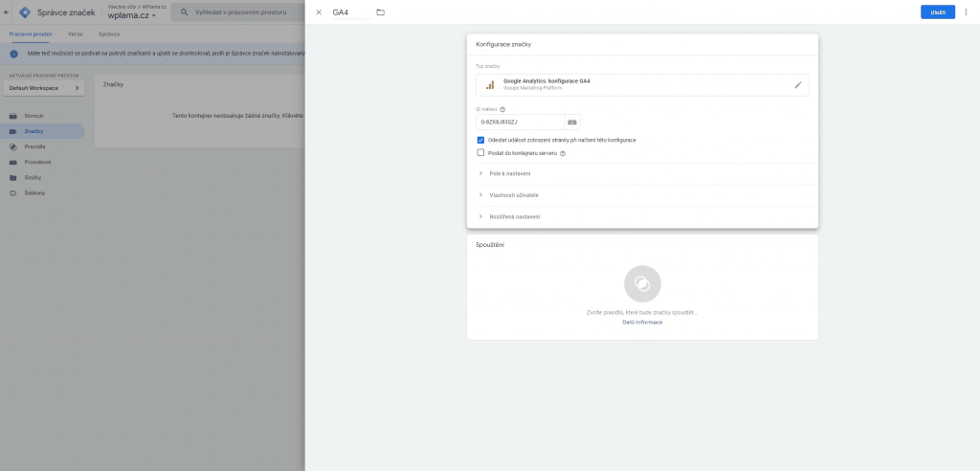980x471 pixels.
Task: Go back with the arrow icon
Action: [x=7, y=11]
